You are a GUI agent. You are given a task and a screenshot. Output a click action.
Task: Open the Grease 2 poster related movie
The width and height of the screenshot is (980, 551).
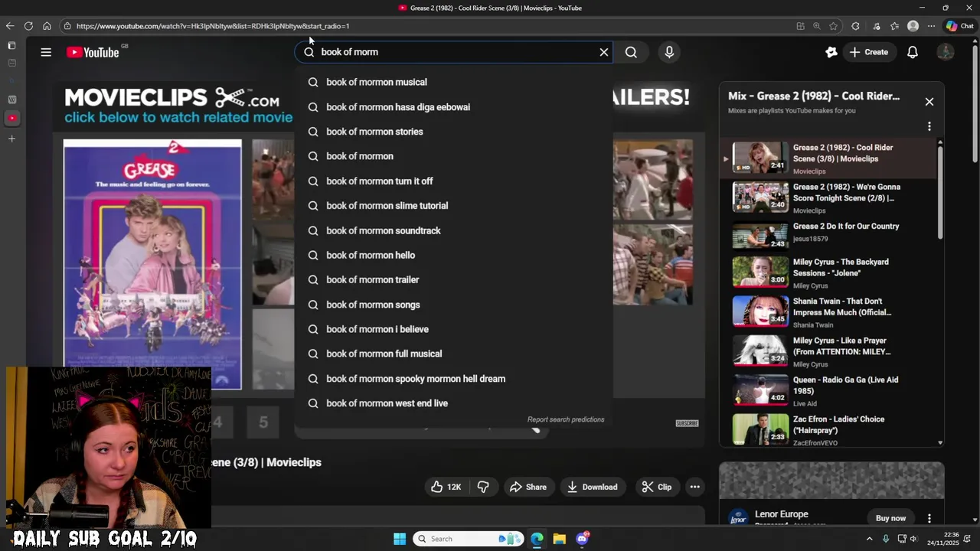click(152, 264)
